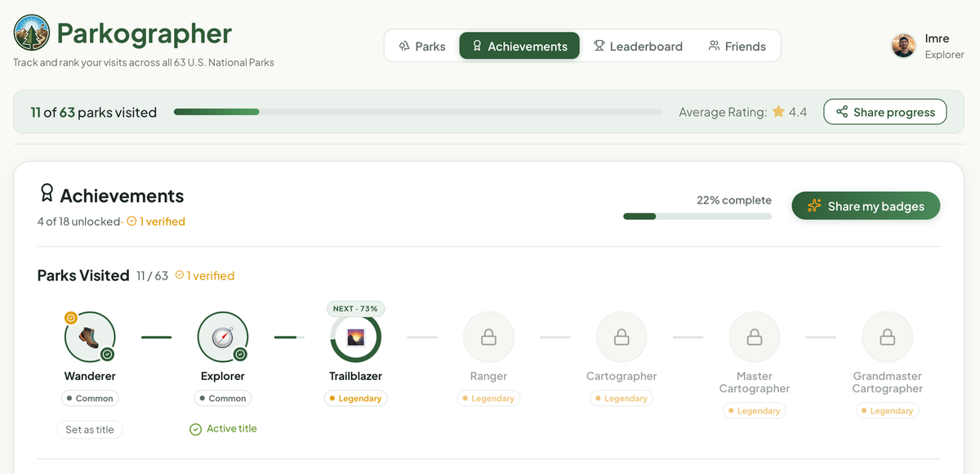The width and height of the screenshot is (980, 474).
Task: Click the Parks Visited heading
Action: point(83,275)
